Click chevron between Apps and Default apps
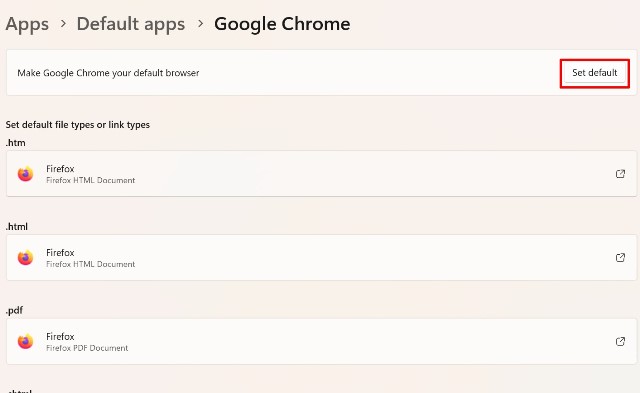 tap(63, 24)
